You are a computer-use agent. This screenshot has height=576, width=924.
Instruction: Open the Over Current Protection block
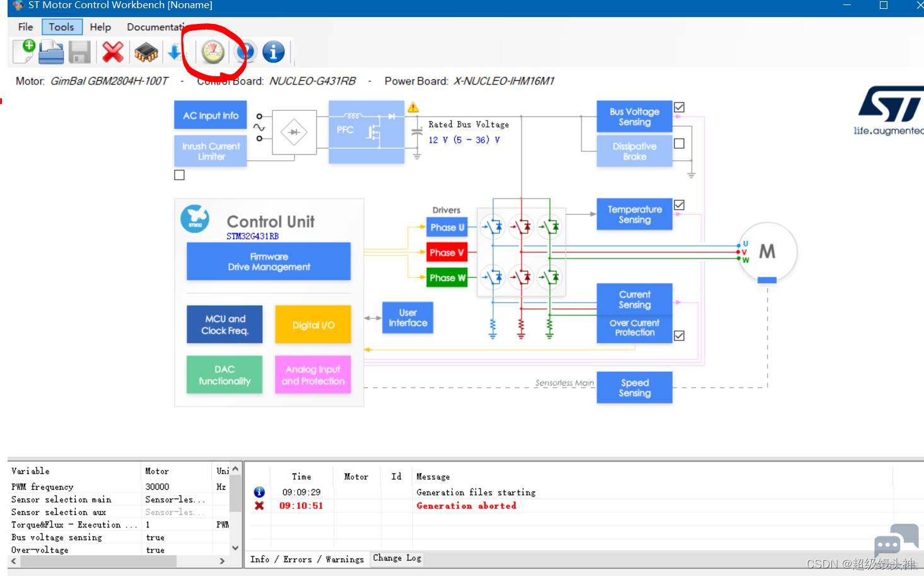(x=635, y=328)
